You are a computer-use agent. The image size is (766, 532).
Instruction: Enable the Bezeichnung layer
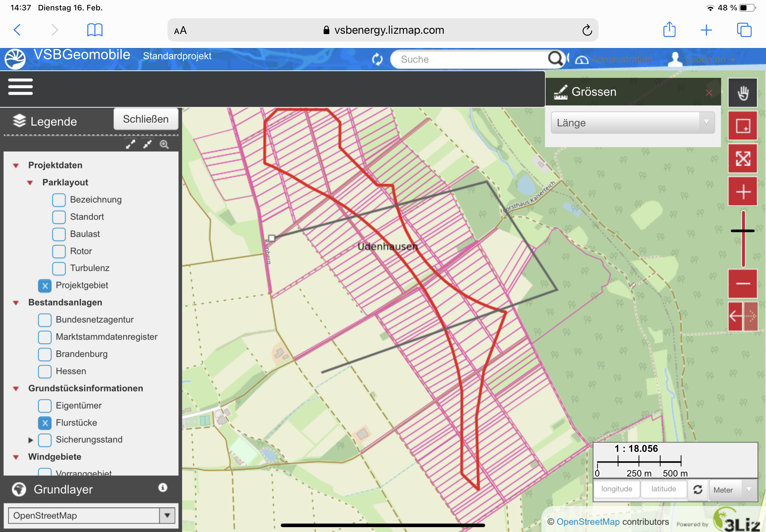59,200
